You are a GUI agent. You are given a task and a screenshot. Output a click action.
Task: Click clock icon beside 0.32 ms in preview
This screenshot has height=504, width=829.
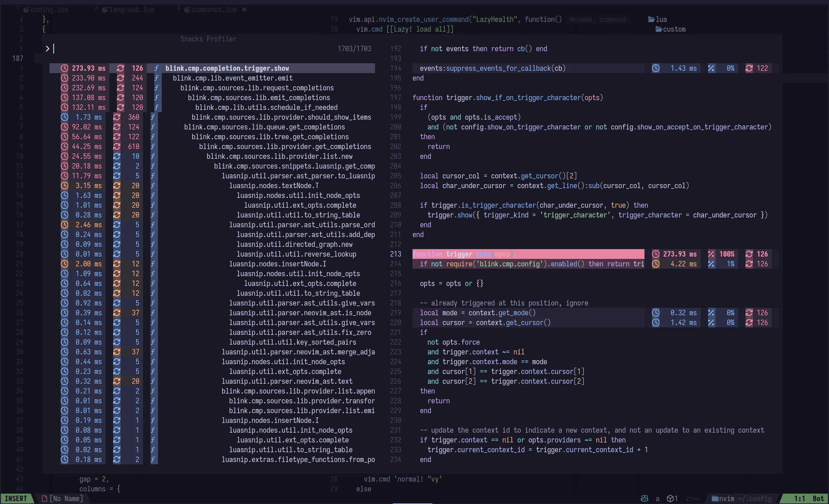[656, 313]
